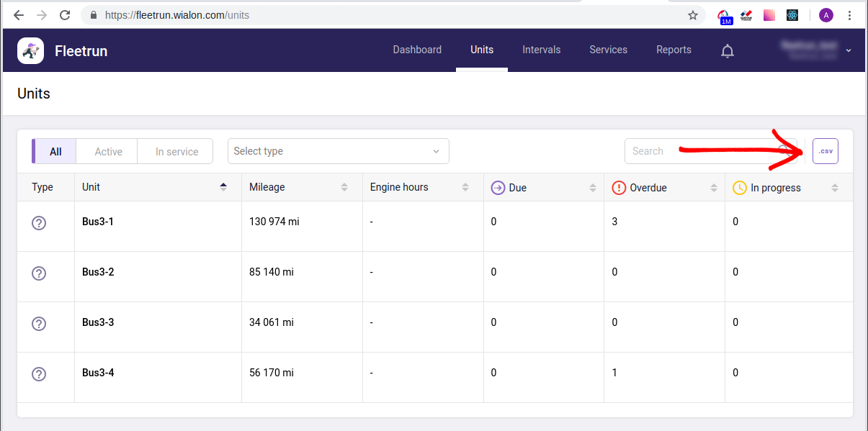Screen dimensions: 868x431
Task: Filter to Active units
Action: 108,152
